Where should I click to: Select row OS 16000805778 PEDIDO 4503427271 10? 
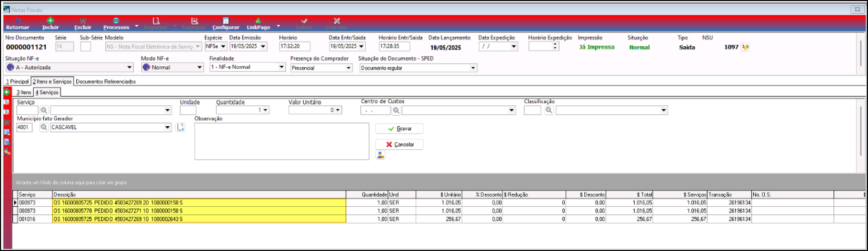199,210
